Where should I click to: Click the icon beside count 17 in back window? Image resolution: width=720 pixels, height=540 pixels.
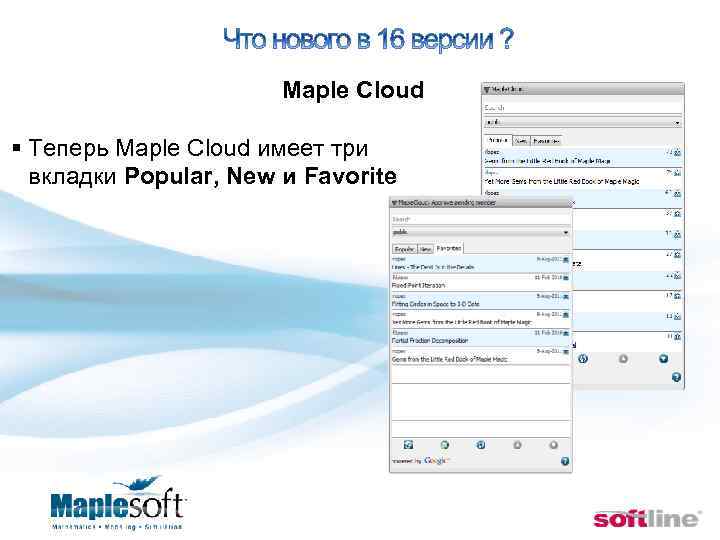[x=677, y=296]
